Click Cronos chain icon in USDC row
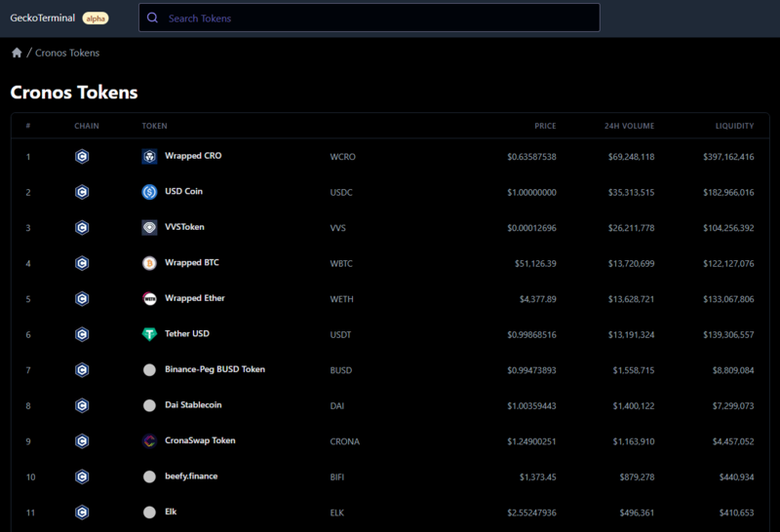The image size is (780, 532). coord(82,192)
